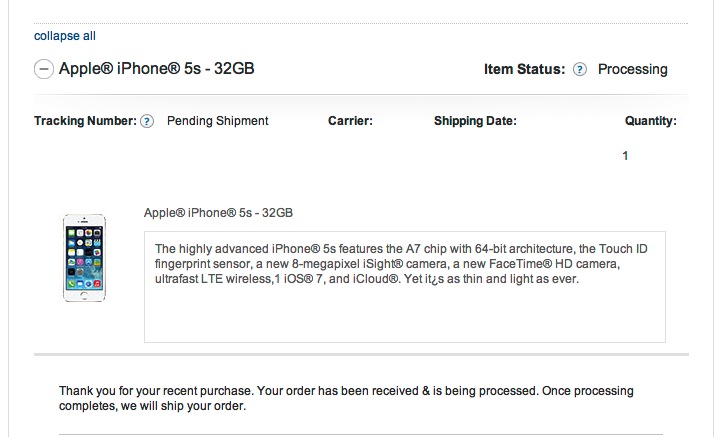Click the Shipping Date label

[x=475, y=121]
